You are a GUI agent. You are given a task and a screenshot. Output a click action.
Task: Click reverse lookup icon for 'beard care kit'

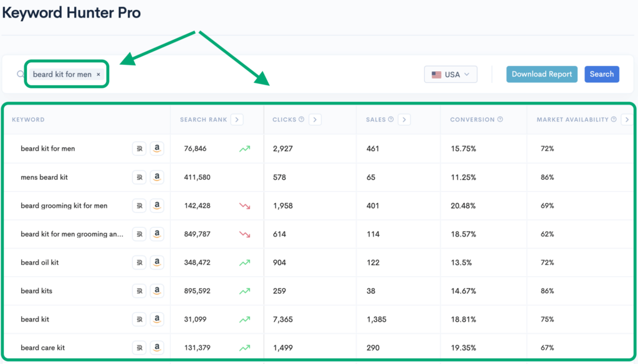click(140, 348)
